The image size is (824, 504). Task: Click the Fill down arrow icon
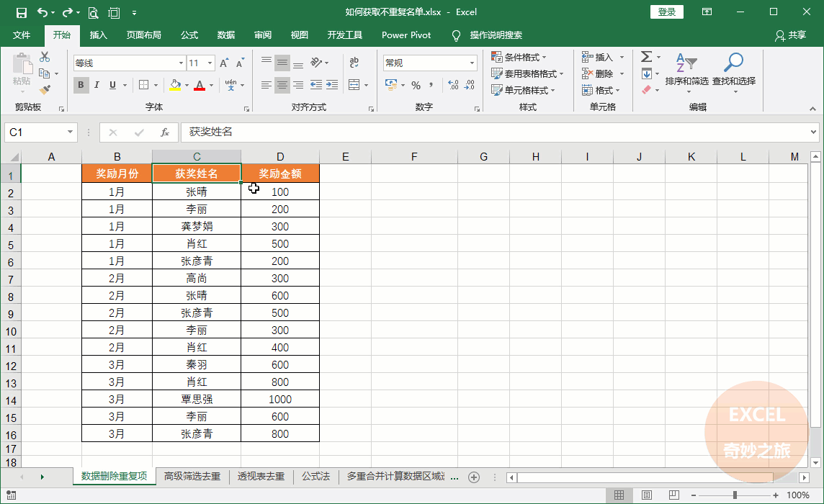pyautogui.click(x=646, y=73)
